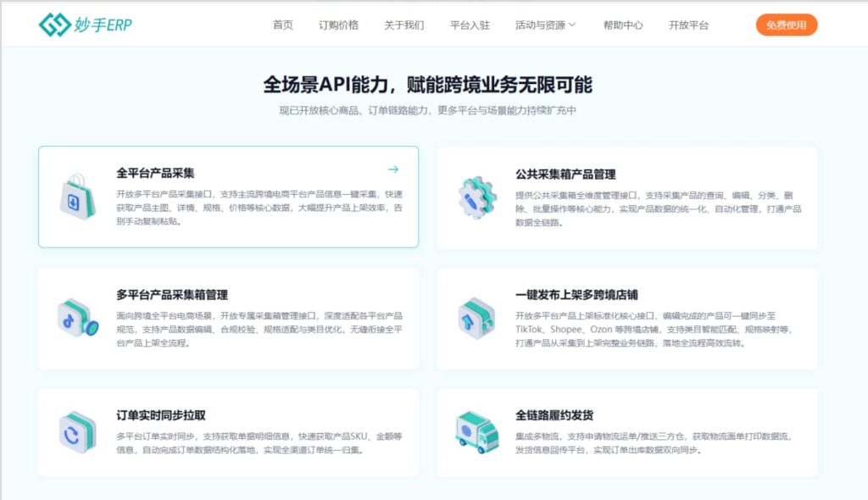The image size is (868, 500).
Task: Go to 订购价格 page
Action: pos(338,25)
